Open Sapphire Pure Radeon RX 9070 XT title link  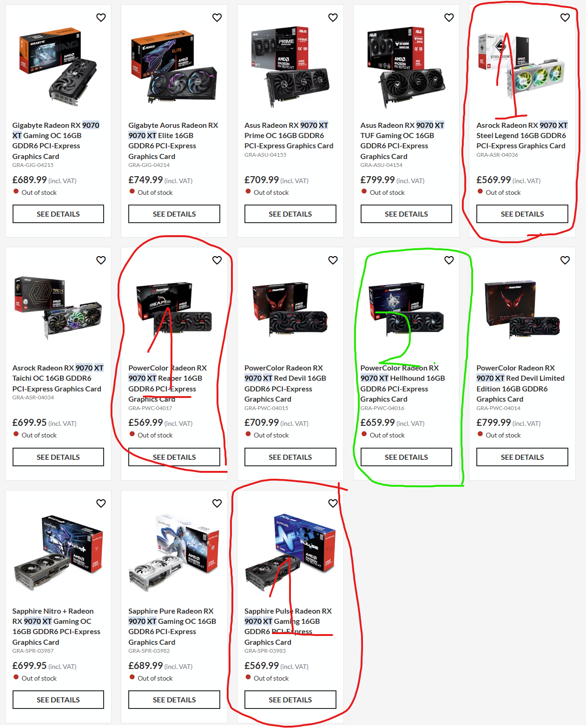pos(172,627)
